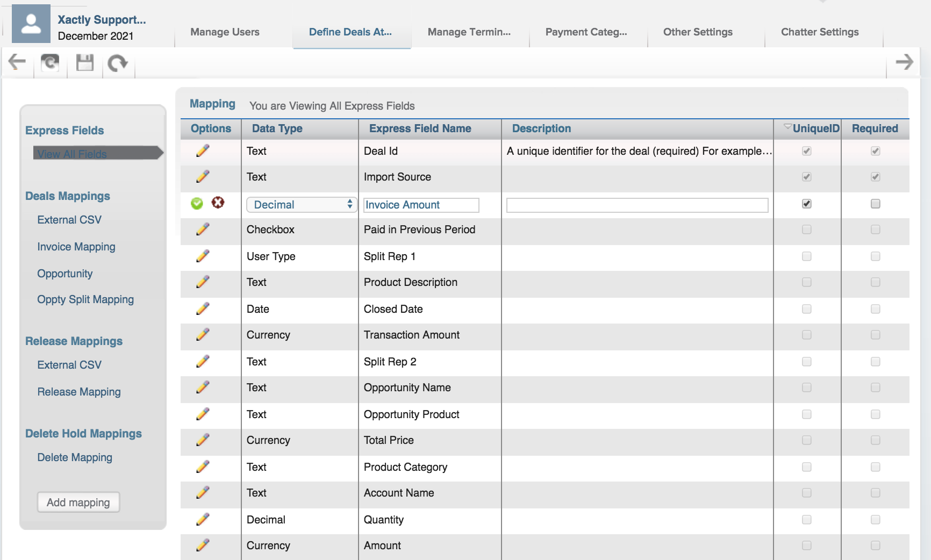Screen dimensions: 931x560
Task: Click the back arrow toolbar icon
Action: click(x=17, y=62)
